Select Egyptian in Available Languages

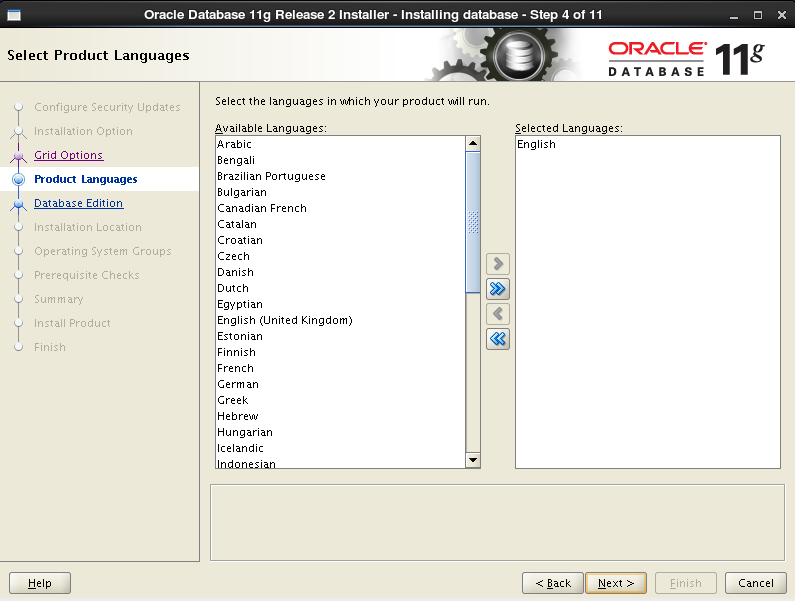click(340, 304)
